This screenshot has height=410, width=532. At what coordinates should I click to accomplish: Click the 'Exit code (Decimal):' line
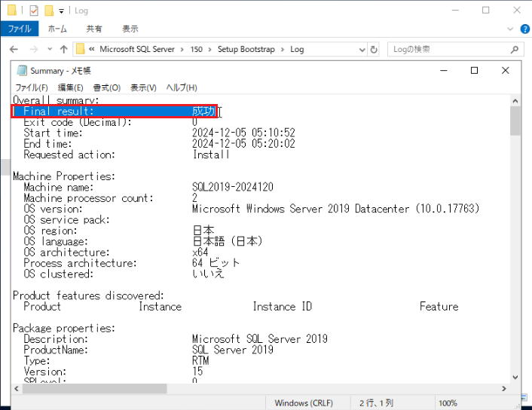point(78,122)
